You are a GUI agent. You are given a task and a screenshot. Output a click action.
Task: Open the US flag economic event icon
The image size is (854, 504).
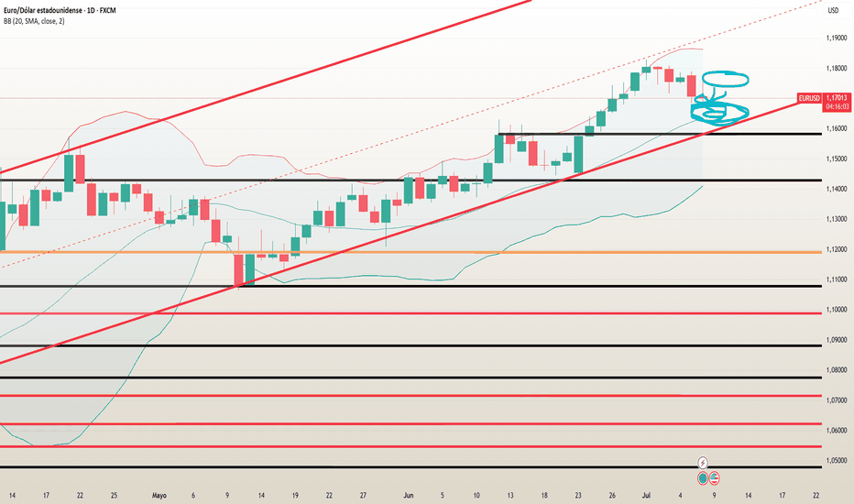point(714,478)
